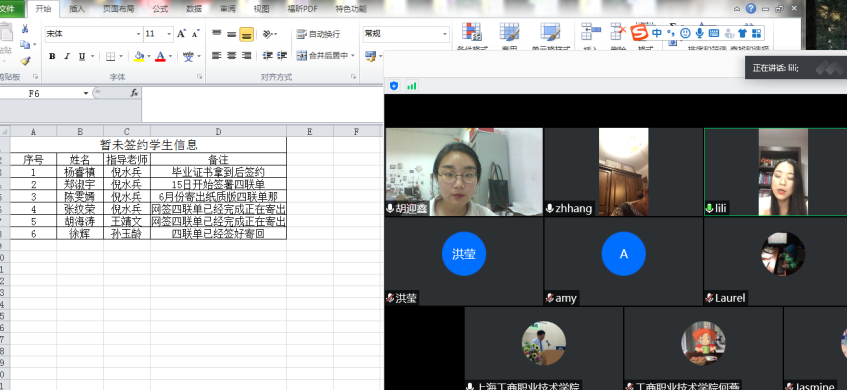Toggle the bottom-align button
The image size is (847, 390).
(247, 34)
